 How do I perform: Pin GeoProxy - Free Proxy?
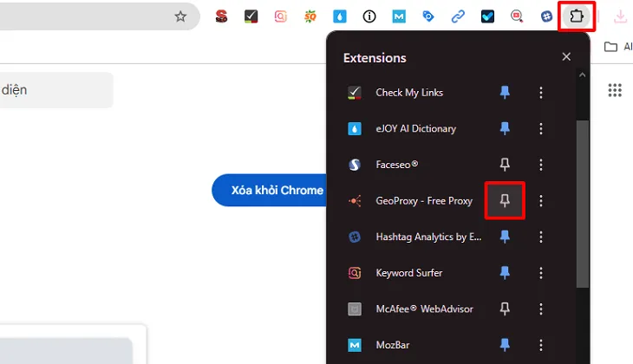point(505,200)
